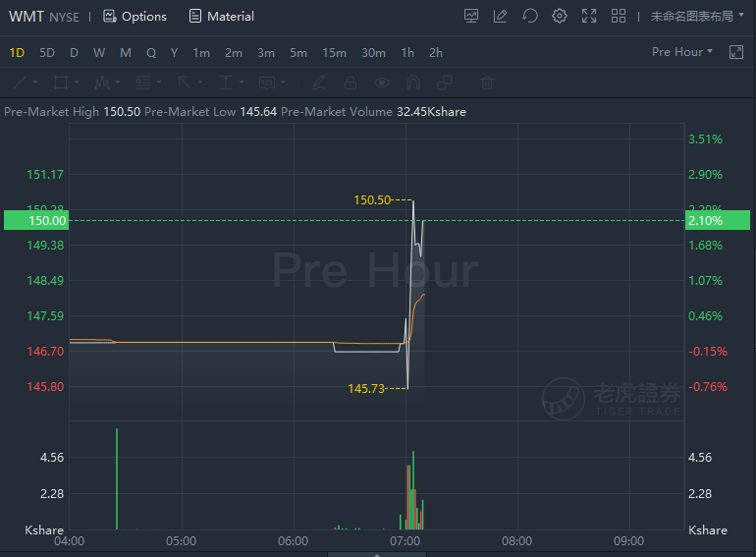
Task: Click the Material document icon
Action: (195, 16)
